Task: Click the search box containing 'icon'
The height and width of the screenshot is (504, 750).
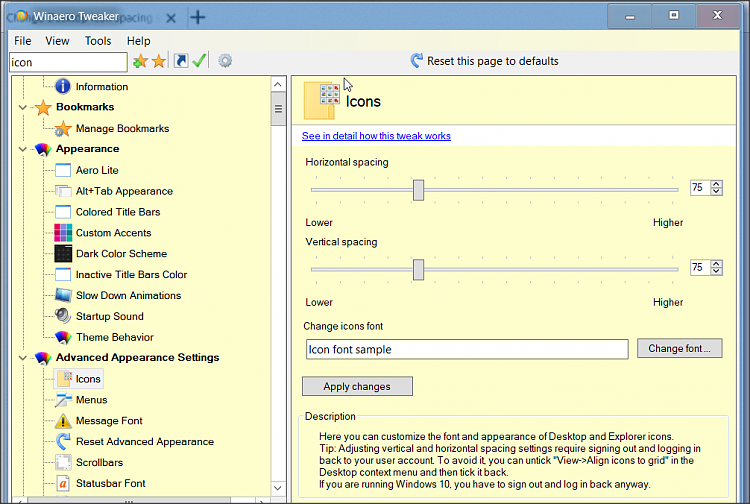Action: 68,62
